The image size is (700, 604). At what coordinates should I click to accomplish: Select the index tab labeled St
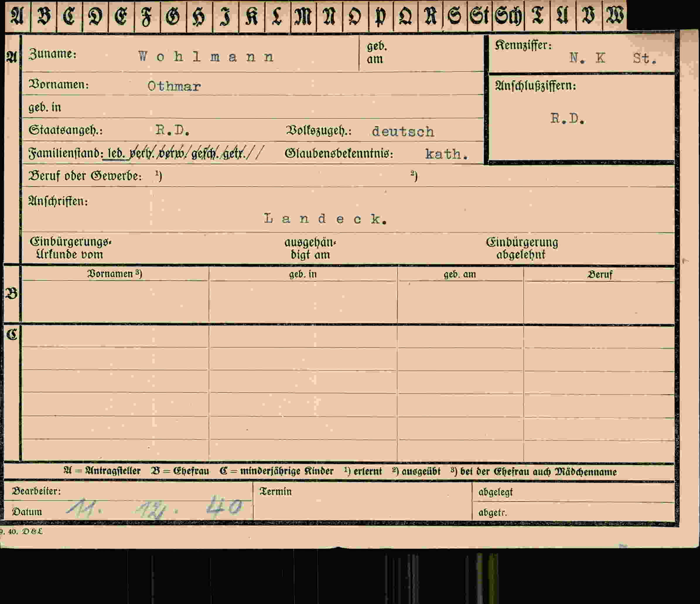tap(479, 16)
